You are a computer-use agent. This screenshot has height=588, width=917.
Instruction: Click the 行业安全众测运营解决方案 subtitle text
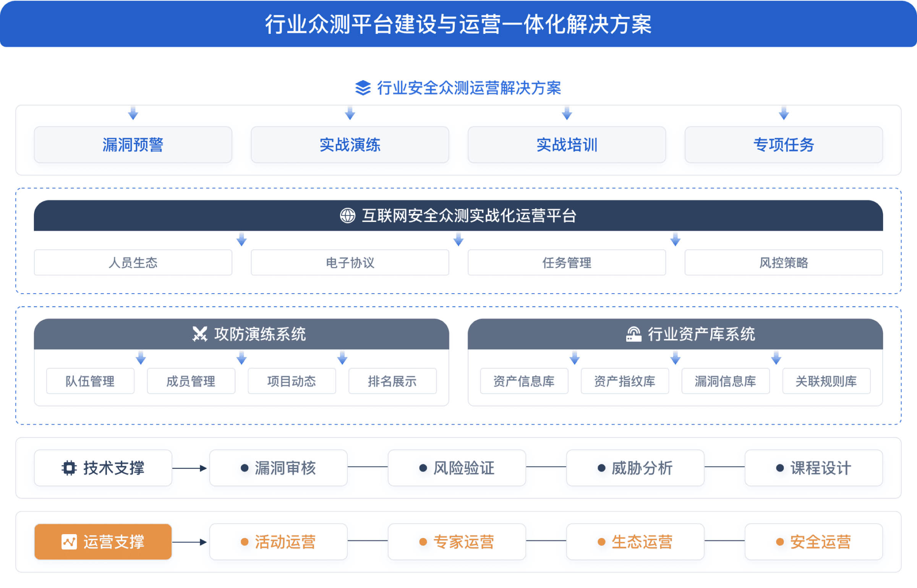[469, 88]
